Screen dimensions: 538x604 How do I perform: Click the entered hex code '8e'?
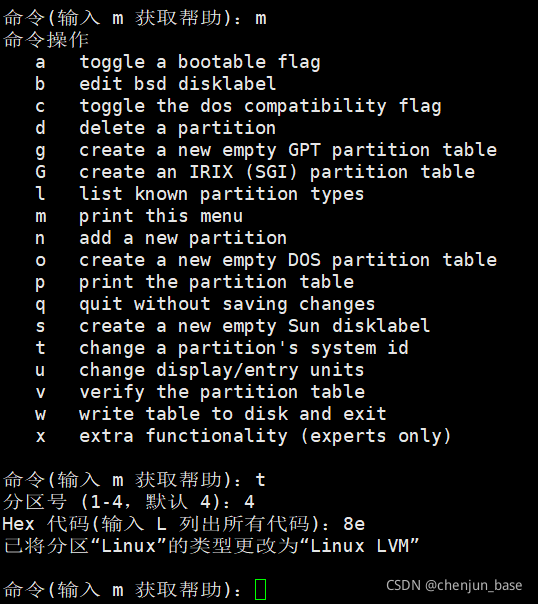tap(354, 524)
